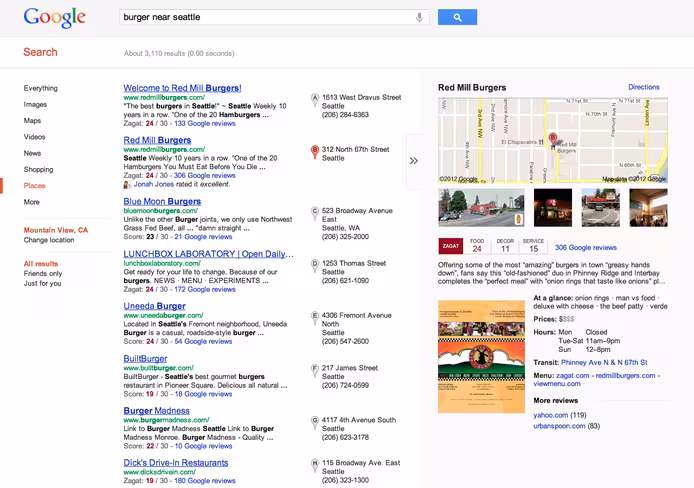Open 306 Google reviews link in results list
Screen dimensions: 694x488
pos(204,176)
